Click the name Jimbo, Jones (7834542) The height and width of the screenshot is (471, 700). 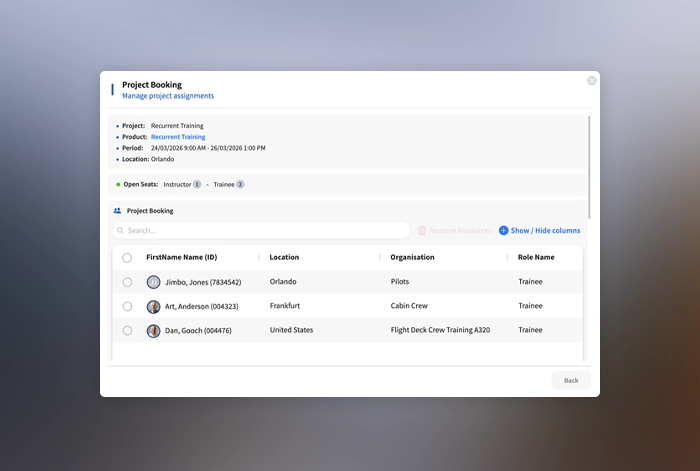tap(203, 282)
